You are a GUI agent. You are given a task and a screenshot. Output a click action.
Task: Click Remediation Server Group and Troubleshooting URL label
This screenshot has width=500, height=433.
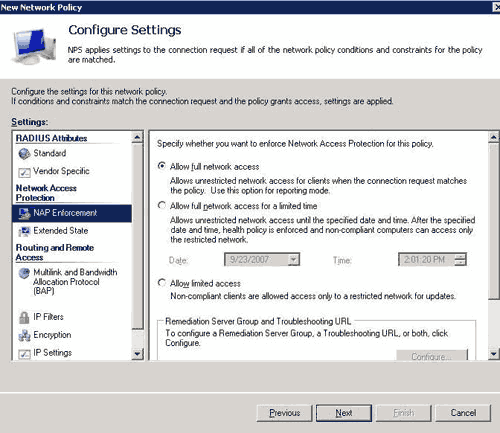click(x=258, y=321)
